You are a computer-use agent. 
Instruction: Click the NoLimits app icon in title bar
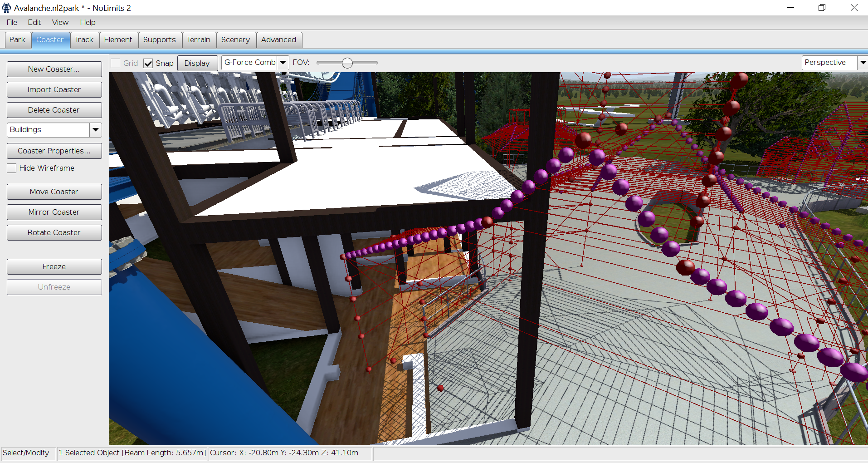point(6,8)
